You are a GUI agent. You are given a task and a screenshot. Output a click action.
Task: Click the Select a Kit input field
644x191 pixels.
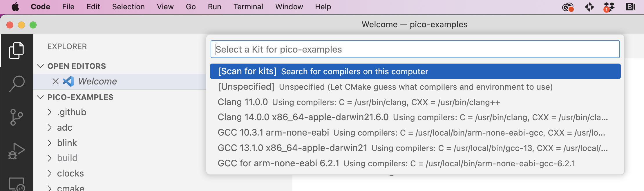pos(415,49)
